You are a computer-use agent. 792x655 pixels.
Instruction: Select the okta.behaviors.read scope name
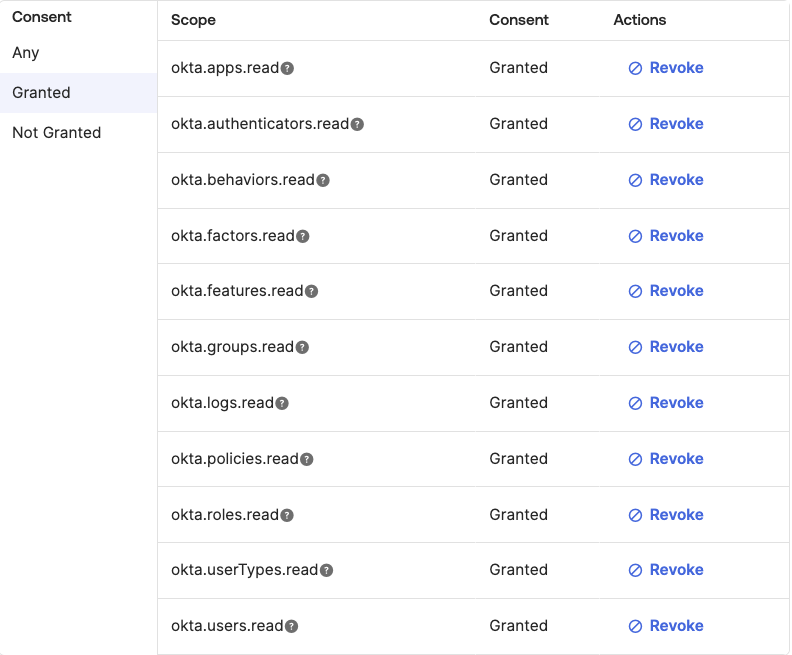pyautogui.click(x=243, y=180)
